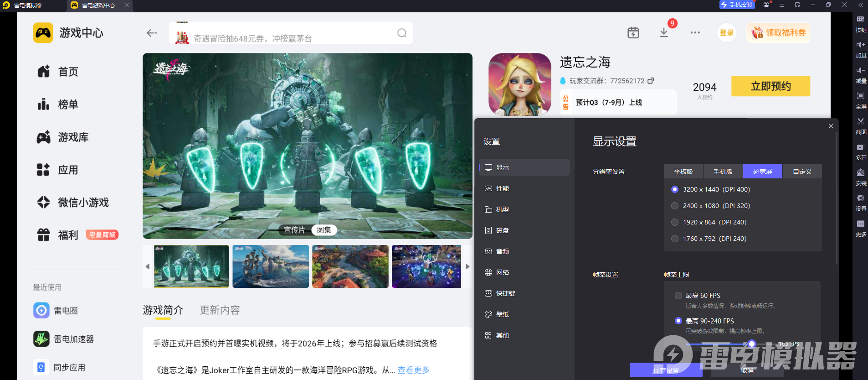This screenshot has height=380, width=868.
Task: Choose the 最高 60 FPS option
Action: [x=678, y=296]
